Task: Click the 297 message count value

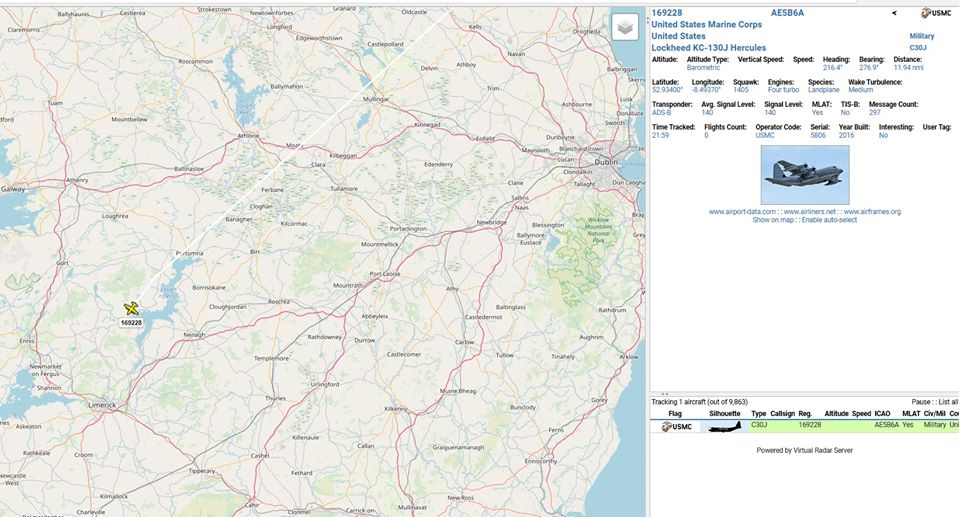Action: tap(874, 113)
